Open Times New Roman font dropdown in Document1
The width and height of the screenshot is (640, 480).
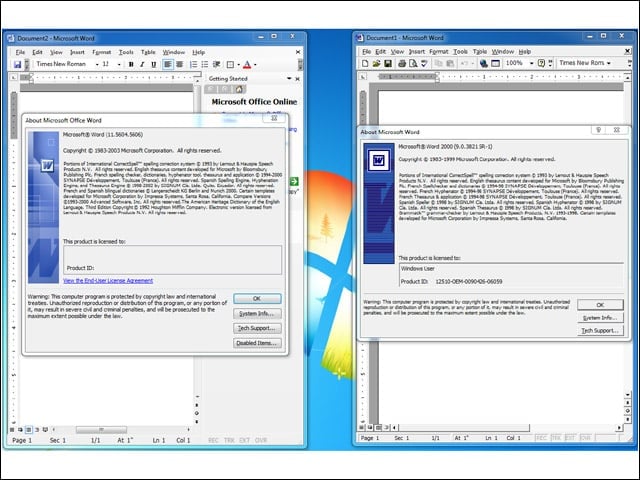(x=609, y=63)
